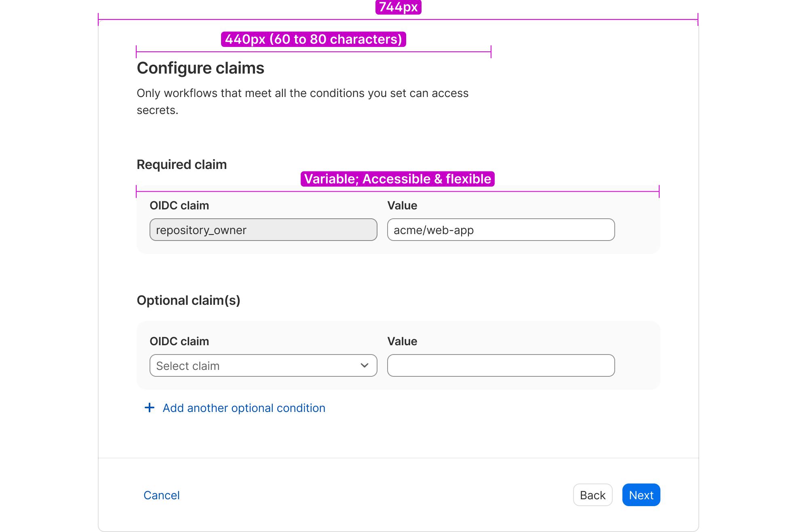Click the Next button
The width and height of the screenshot is (797, 532).
tap(641, 495)
